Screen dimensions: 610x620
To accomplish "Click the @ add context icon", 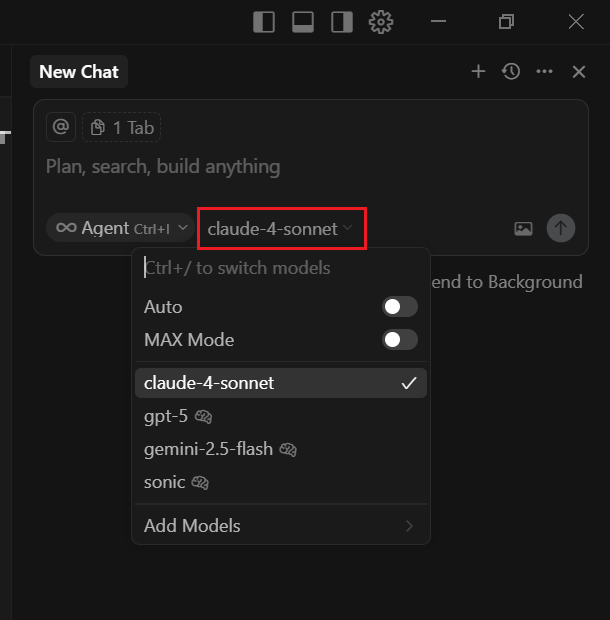I will click(x=61, y=127).
